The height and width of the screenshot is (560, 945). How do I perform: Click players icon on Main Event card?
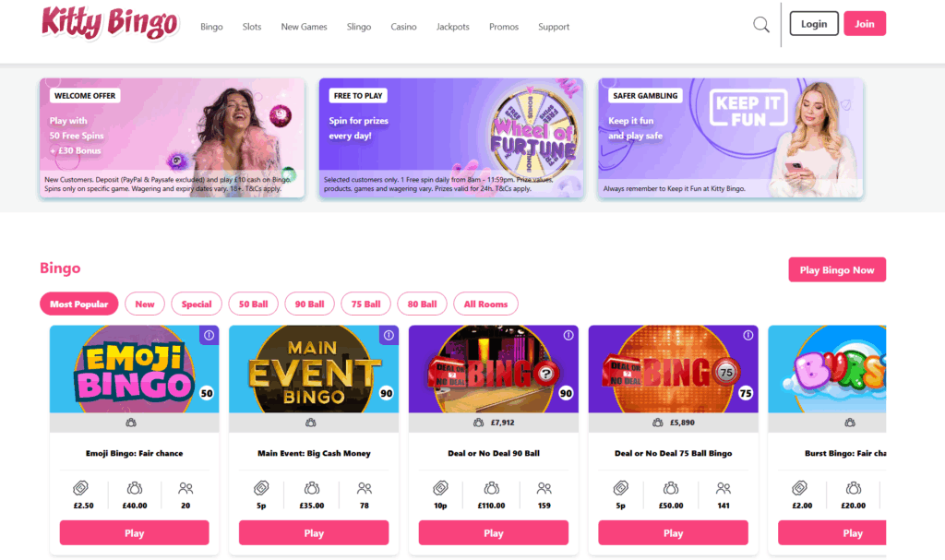click(365, 488)
